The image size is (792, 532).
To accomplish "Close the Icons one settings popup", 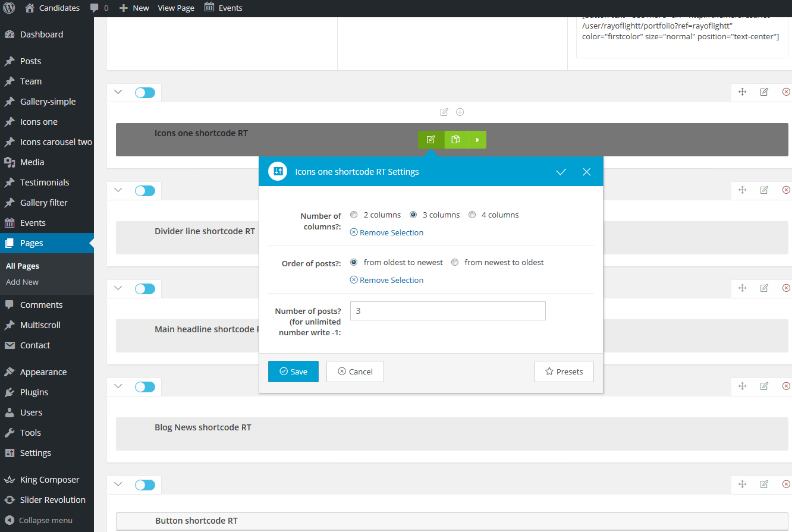I will coord(587,172).
